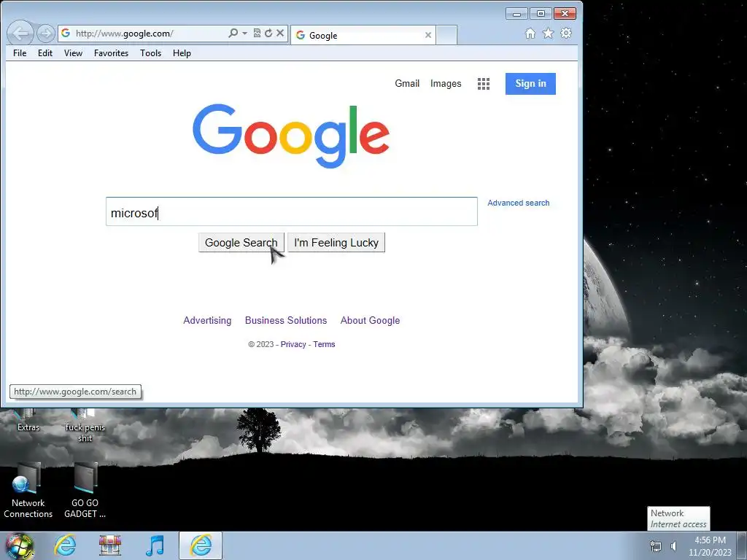This screenshot has height=560, width=747.
Task: Click the address bar URL field
Action: (150, 34)
